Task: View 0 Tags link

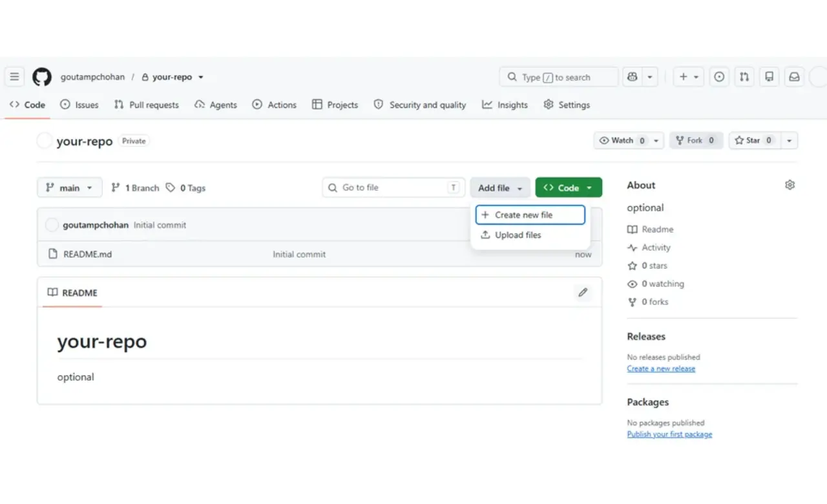Action: pyautogui.click(x=185, y=188)
